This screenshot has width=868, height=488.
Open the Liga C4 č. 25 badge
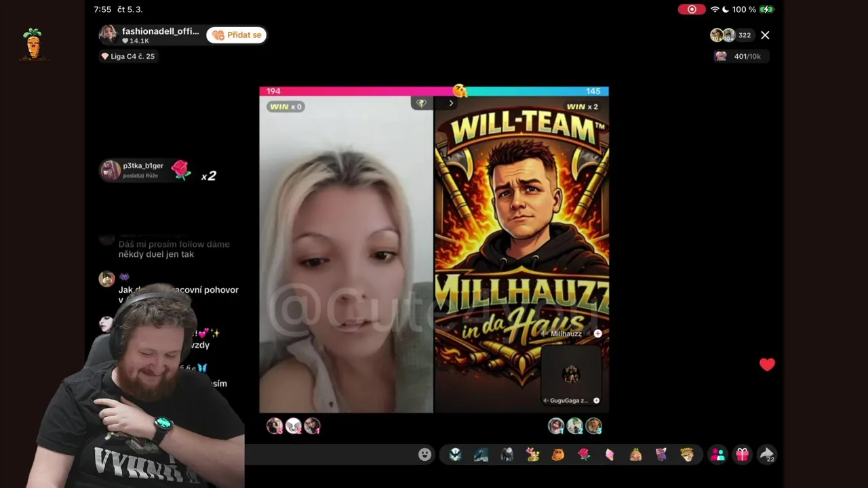pos(128,56)
